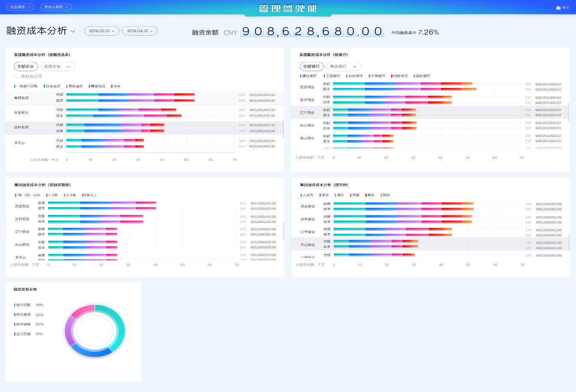
Task: Expand the 融资成本分析 page title chevron
Action: tap(73, 31)
